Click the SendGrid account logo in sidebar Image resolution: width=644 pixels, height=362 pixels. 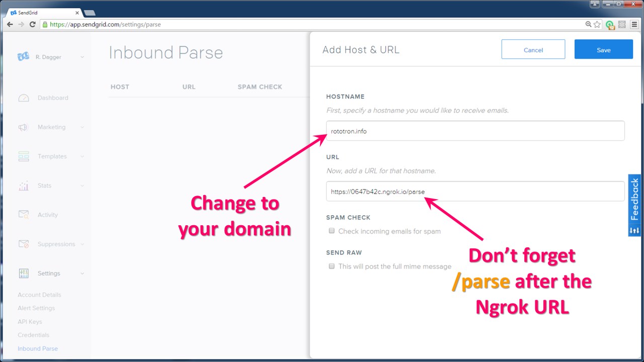[x=23, y=57]
